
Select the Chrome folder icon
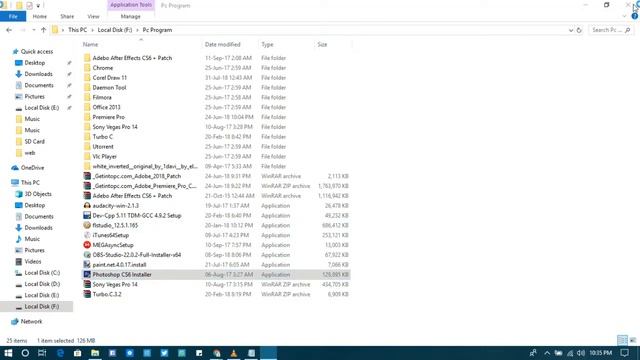87,68
